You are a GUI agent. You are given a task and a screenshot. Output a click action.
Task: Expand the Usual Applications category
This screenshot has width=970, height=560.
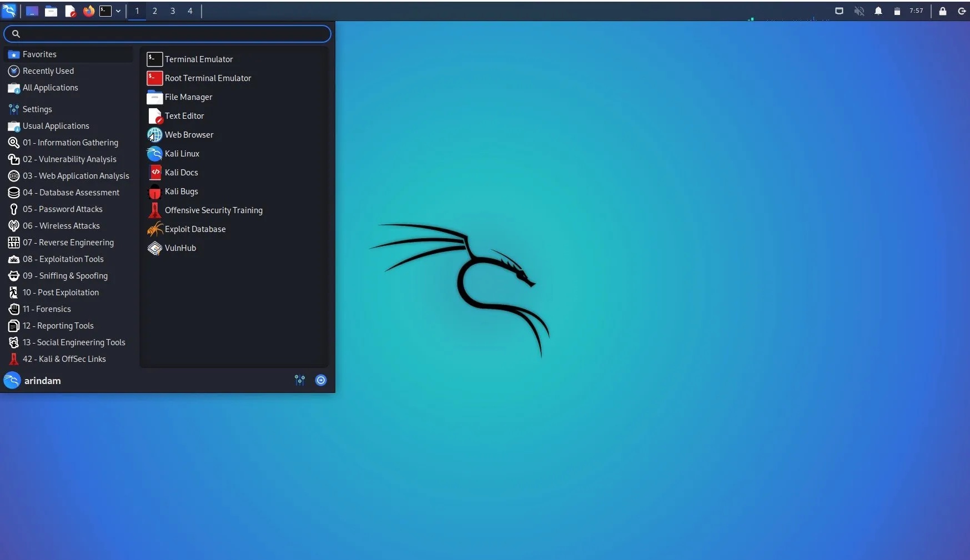point(56,126)
